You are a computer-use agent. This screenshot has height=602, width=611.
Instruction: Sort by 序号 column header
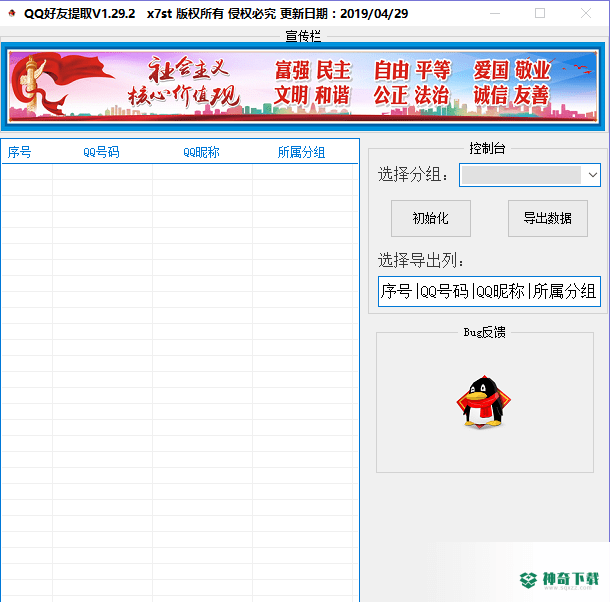(27, 152)
